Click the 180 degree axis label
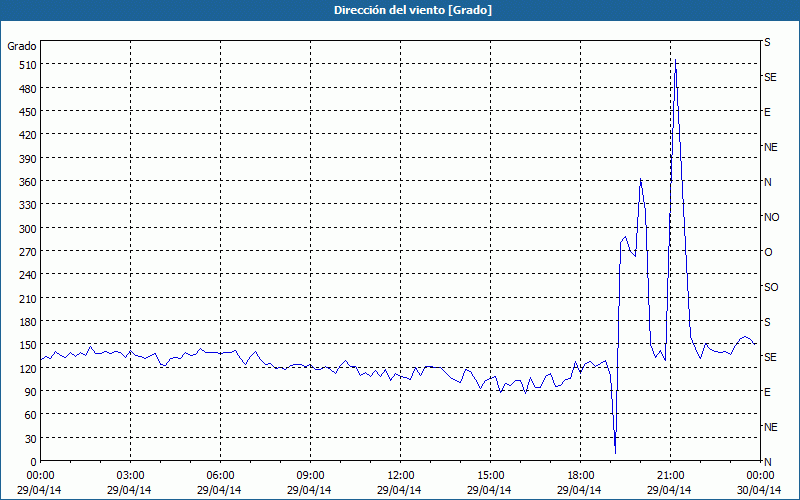The image size is (800, 500). [x=28, y=322]
